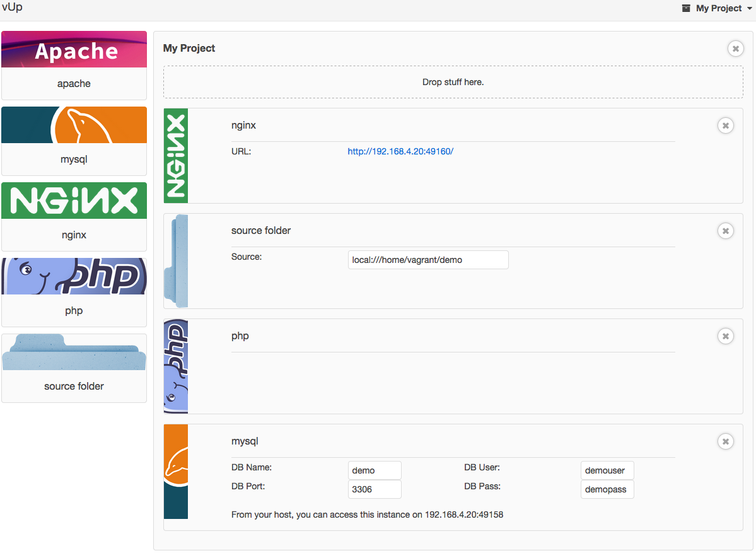The height and width of the screenshot is (553, 756).
Task: Click the 'source folder' label in sidebar
Action: pyautogui.click(x=74, y=386)
